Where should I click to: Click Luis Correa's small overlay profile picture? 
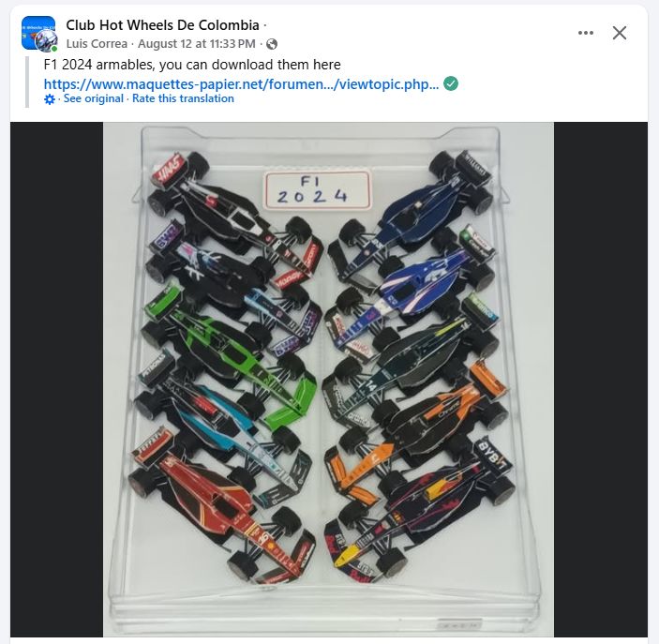(x=46, y=41)
